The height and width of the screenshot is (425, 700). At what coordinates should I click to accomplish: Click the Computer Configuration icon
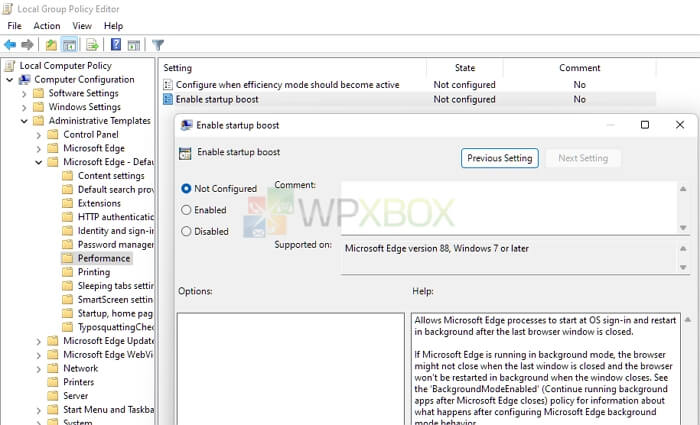pos(24,80)
